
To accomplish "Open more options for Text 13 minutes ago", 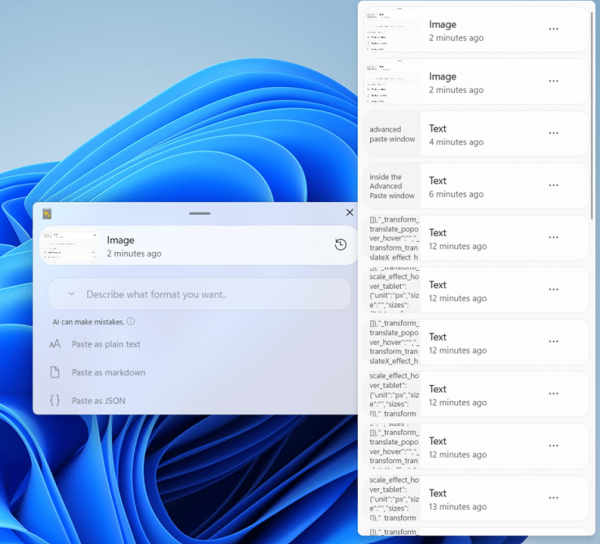I will click(553, 498).
